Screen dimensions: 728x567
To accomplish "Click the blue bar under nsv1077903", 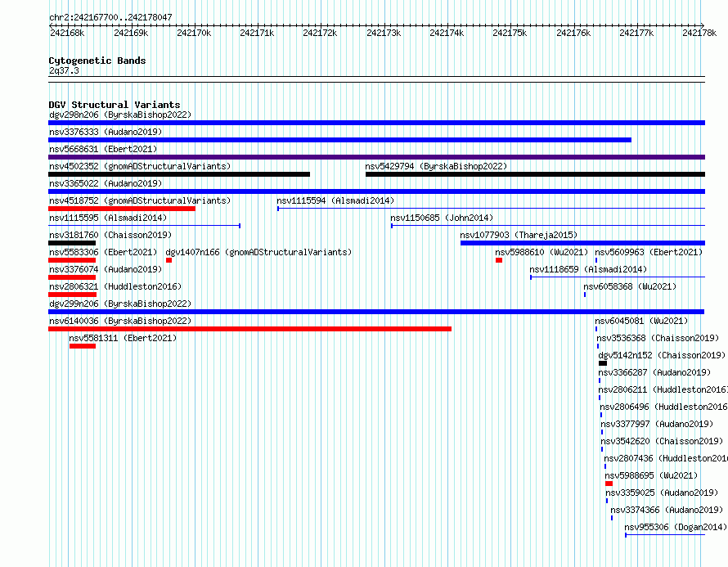I will [x=582, y=243].
